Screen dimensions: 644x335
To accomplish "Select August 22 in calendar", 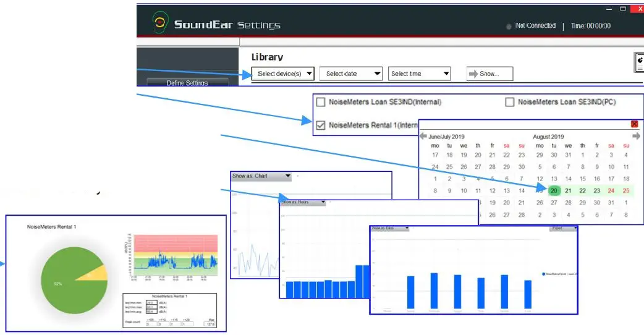I will point(582,190).
